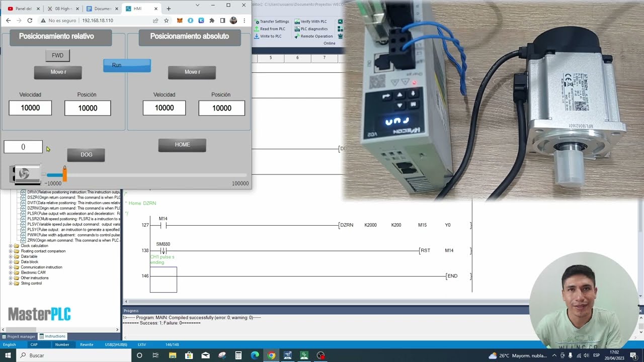
Task: Close the Documen tab in Chrome
Action: click(x=116, y=9)
